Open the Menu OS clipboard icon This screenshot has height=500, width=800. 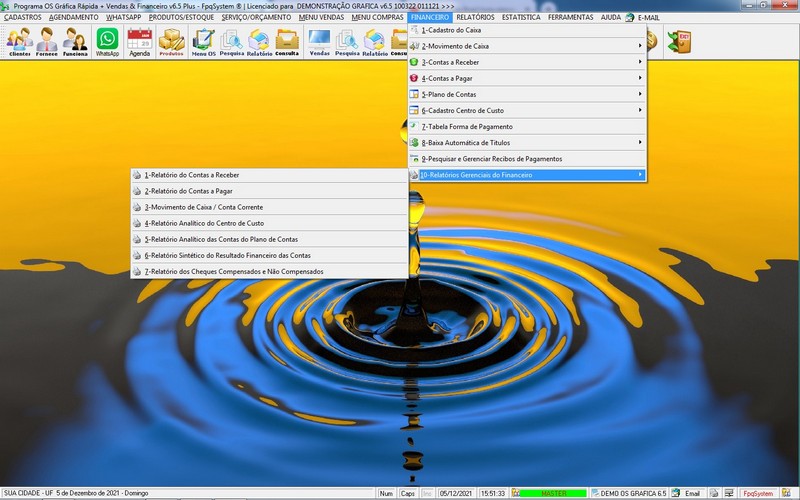[x=204, y=41]
